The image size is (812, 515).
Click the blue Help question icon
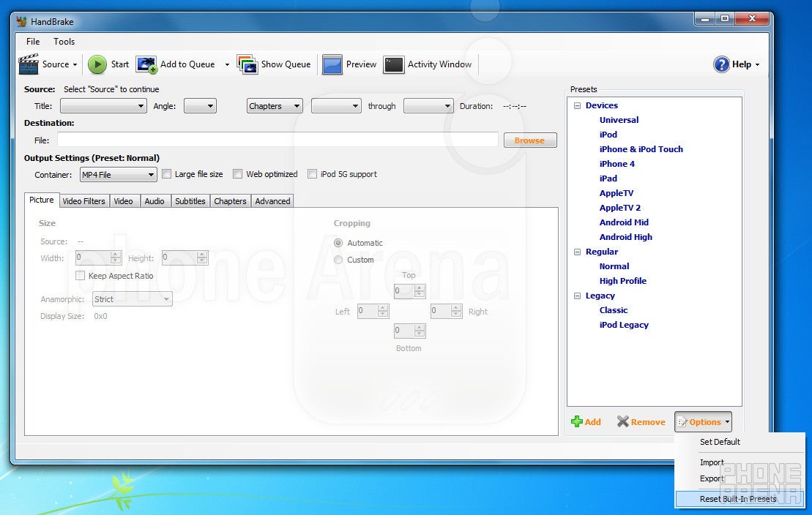721,64
